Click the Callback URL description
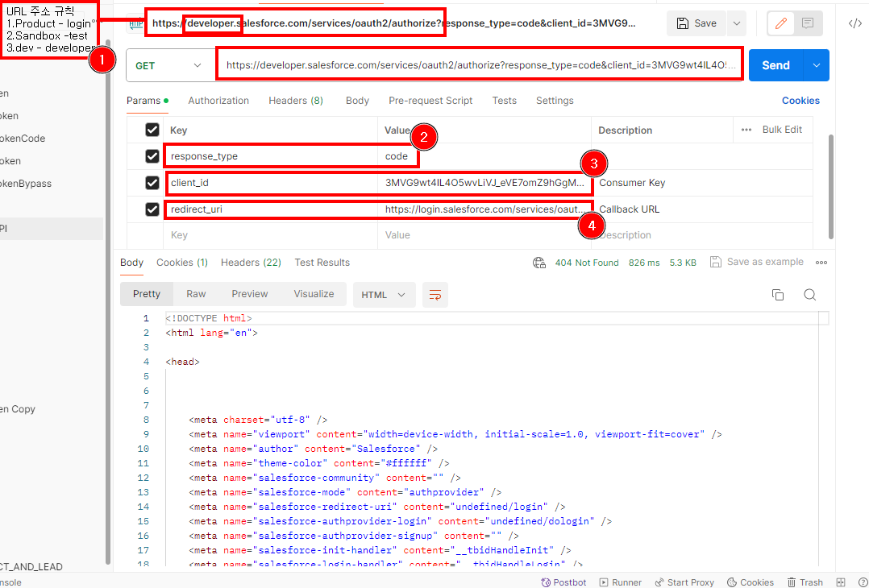 tap(629, 209)
